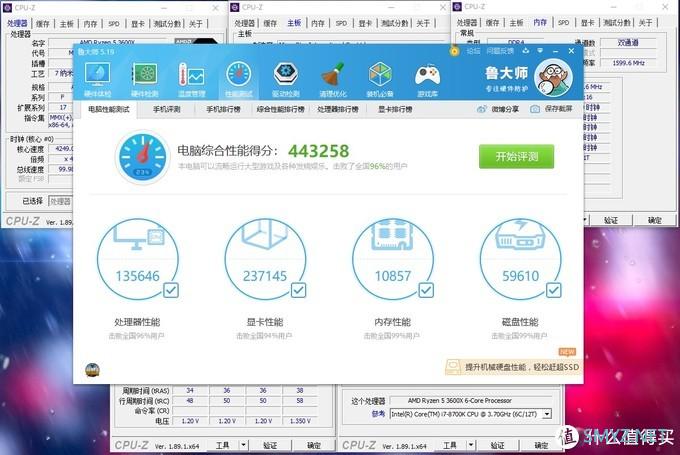Switch to the 显卡排行榜 tab

tap(395, 109)
